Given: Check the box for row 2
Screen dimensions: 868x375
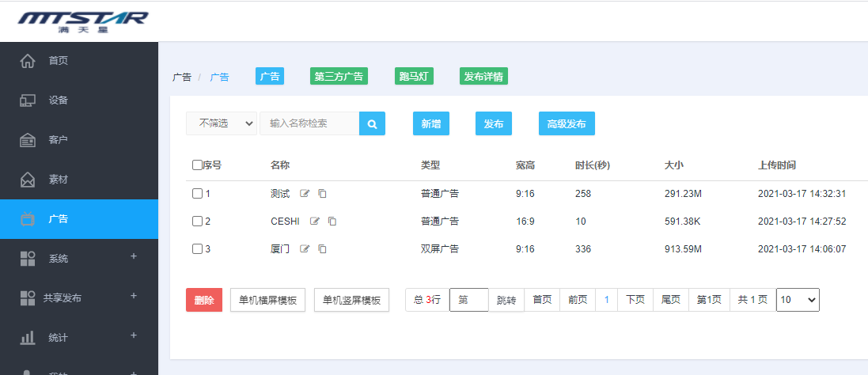Looking at the screenshot, I should 197,222.
